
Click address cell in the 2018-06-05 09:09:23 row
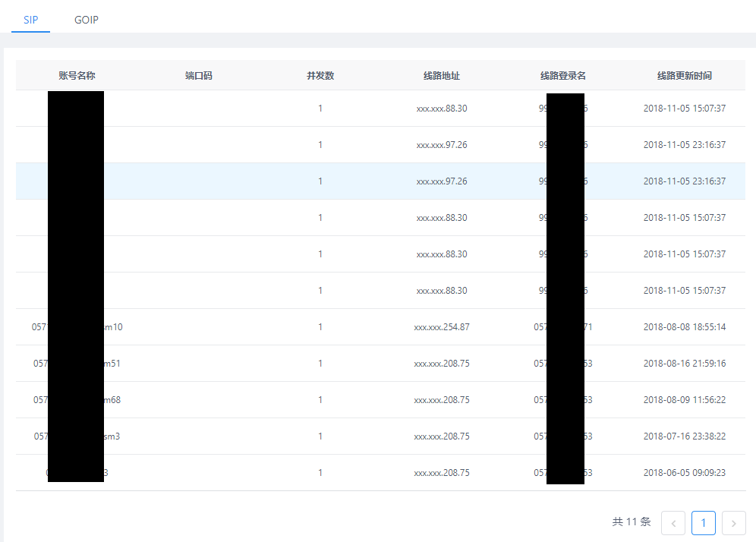pos(442,473)
